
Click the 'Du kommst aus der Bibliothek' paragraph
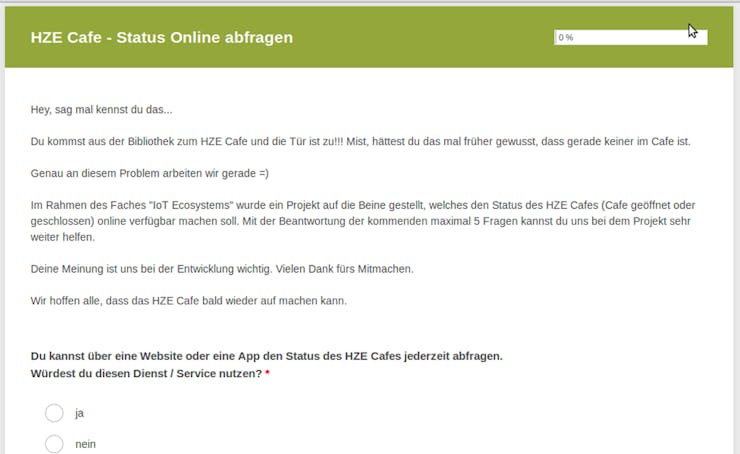pyautogui.click(x=361, y=142)
